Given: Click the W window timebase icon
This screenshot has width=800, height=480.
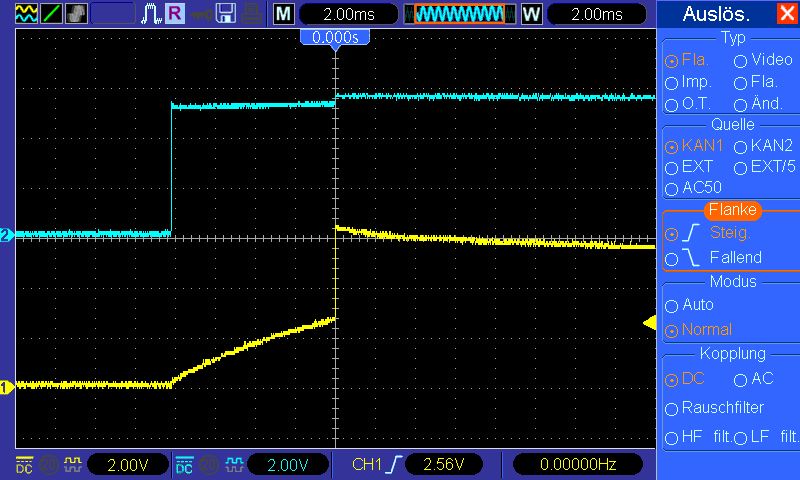Looking at the screenshot, I should (530, 14).
